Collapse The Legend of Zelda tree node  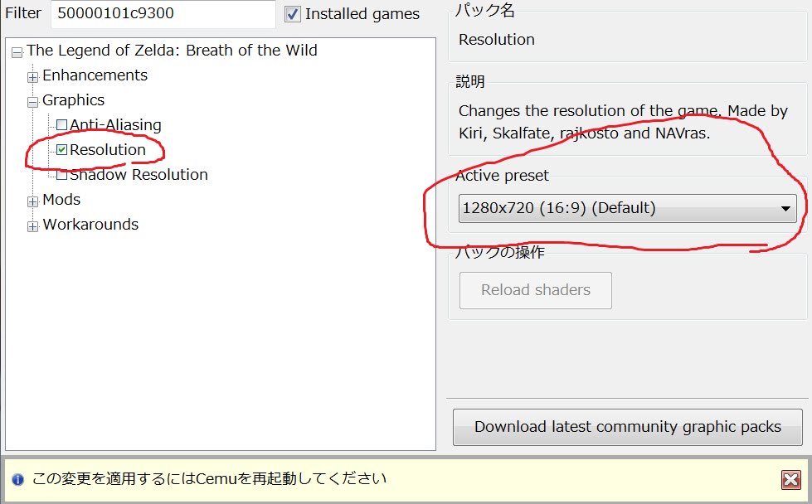[x=17, y=52]
